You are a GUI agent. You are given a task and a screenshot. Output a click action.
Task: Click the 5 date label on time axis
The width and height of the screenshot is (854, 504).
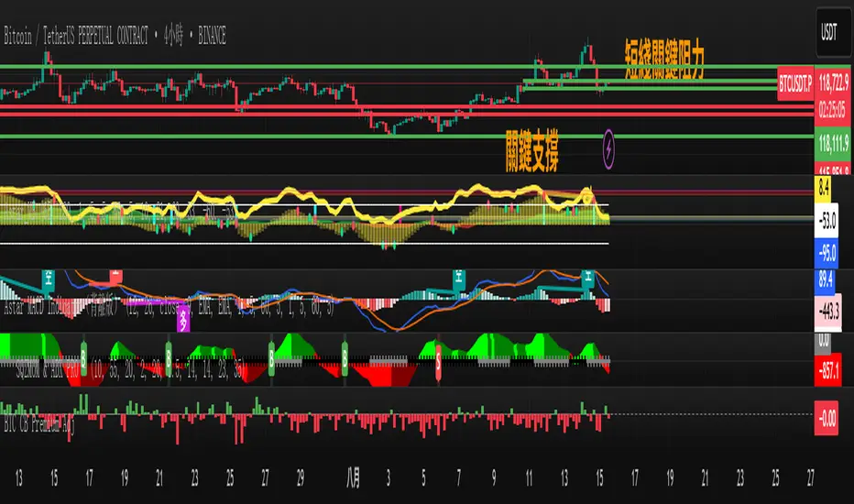[x=423, y=478]
